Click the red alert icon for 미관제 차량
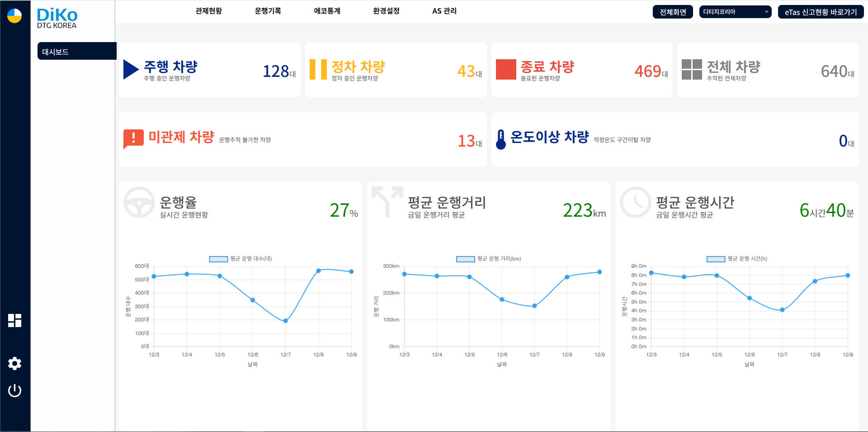The width and height of the screenshot is (868, 432). [x=133, y=138]
